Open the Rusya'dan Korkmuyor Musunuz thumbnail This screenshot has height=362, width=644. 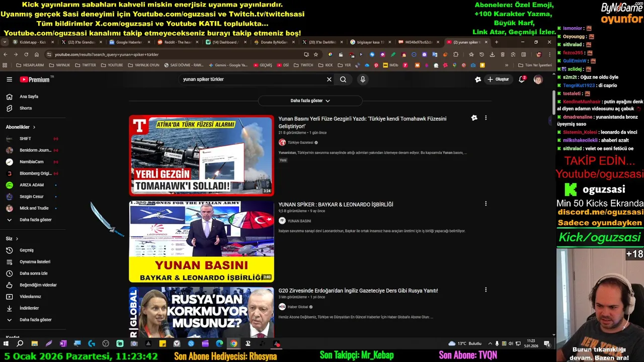(x=201, y=312)
